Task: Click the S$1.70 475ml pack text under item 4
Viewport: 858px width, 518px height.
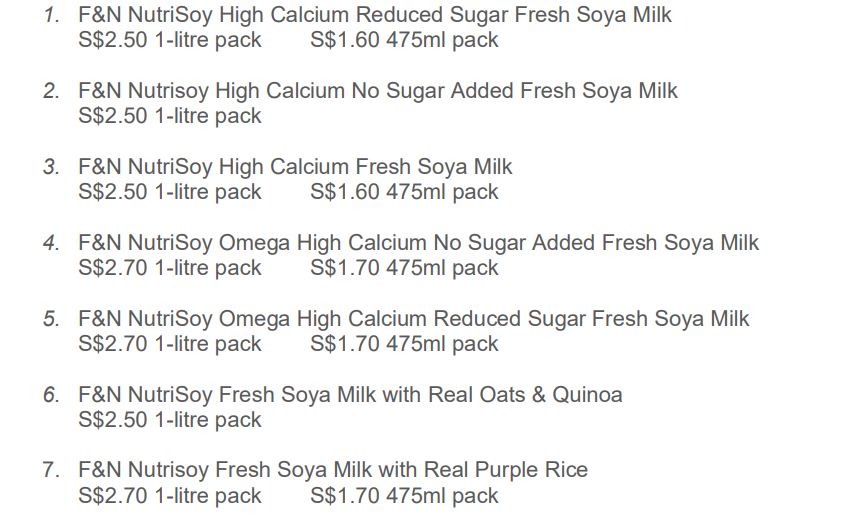Action: pyautogui.click(x=404, y=268)
